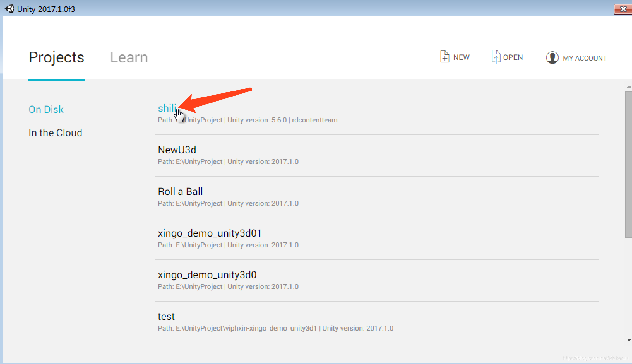Select On Disk project filter
The width and height of the screenshot is (632, 364).
point(46,109)
